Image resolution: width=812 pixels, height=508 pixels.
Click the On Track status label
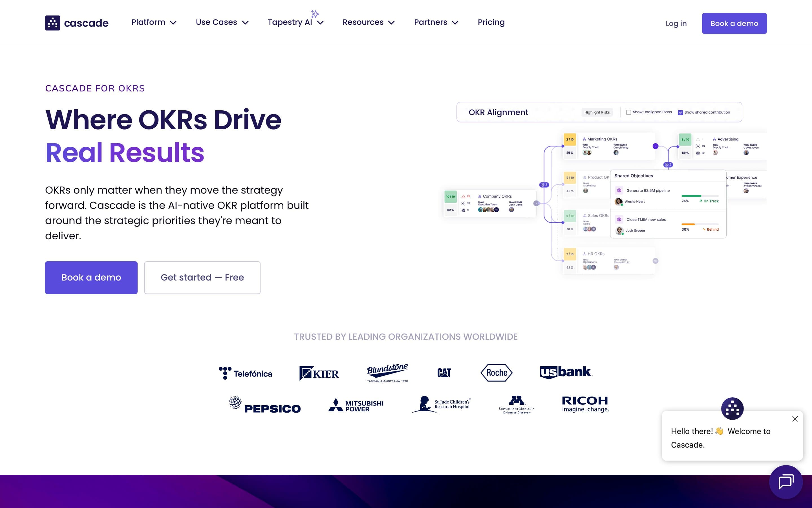[709, 201]
